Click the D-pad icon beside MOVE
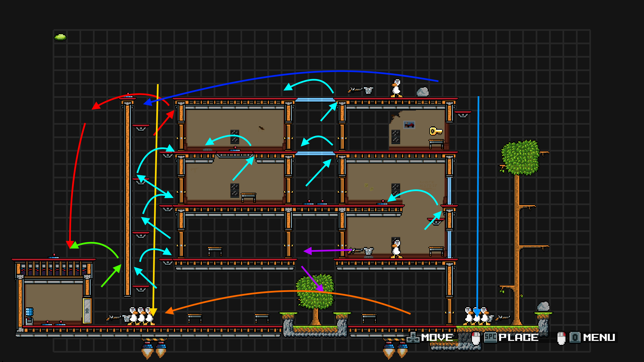644x362 pixels. tap(413, 338)
